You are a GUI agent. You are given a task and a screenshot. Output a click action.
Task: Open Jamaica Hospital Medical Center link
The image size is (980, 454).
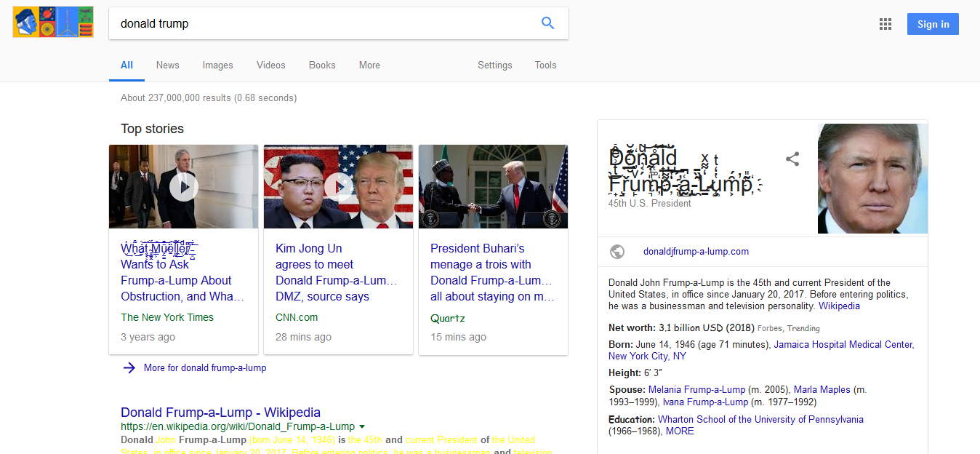click(x=843, y=345)
